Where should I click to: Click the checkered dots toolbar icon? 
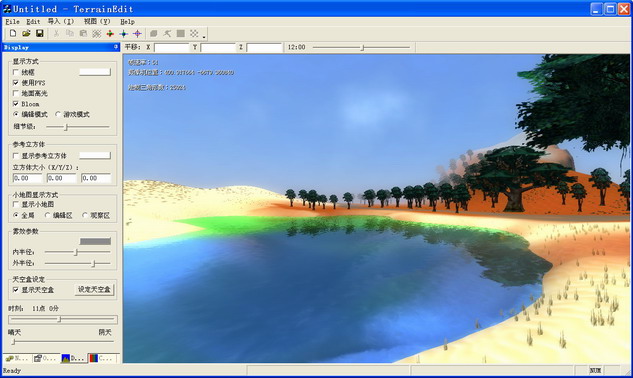pyautogui.click(x=194, y=34)
